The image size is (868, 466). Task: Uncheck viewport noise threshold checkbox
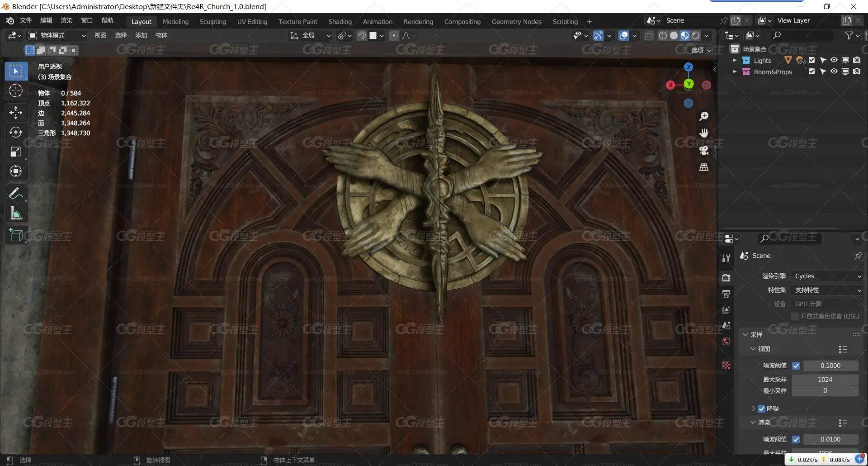[796, 366]
